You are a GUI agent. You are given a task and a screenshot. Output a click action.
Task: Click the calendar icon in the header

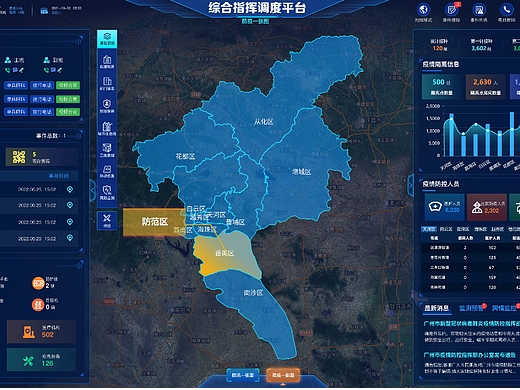pos(44,11)
